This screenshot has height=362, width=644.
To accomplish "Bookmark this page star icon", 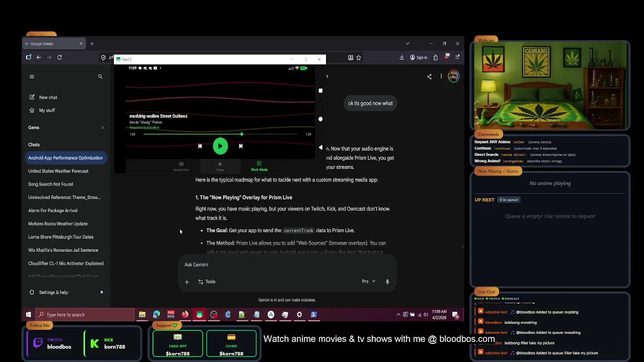I will 359,58.
